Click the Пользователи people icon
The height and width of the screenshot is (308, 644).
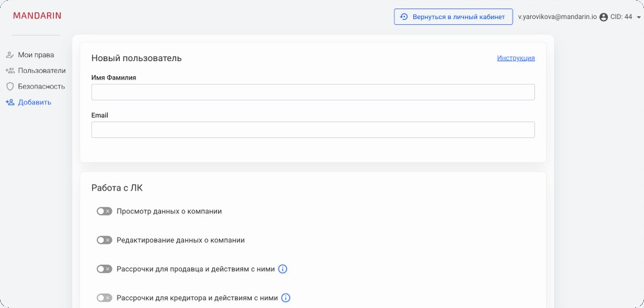point(10,71)
